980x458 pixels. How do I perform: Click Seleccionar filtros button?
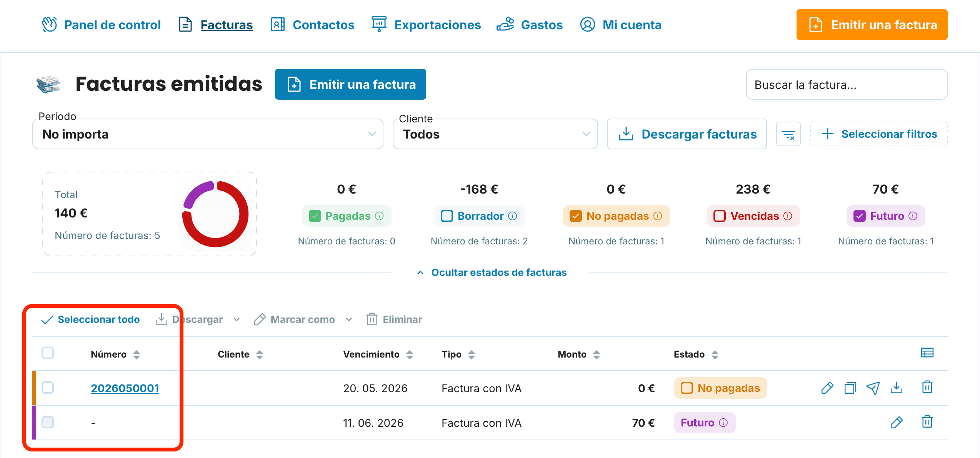pyautogui.click(x=879, y=134)
